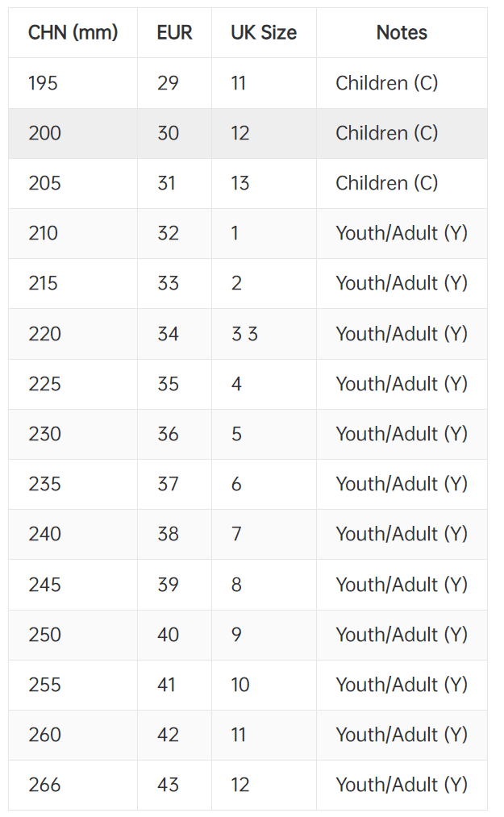
Task: Select the UK size 8 cell
Action: point(236,585)
